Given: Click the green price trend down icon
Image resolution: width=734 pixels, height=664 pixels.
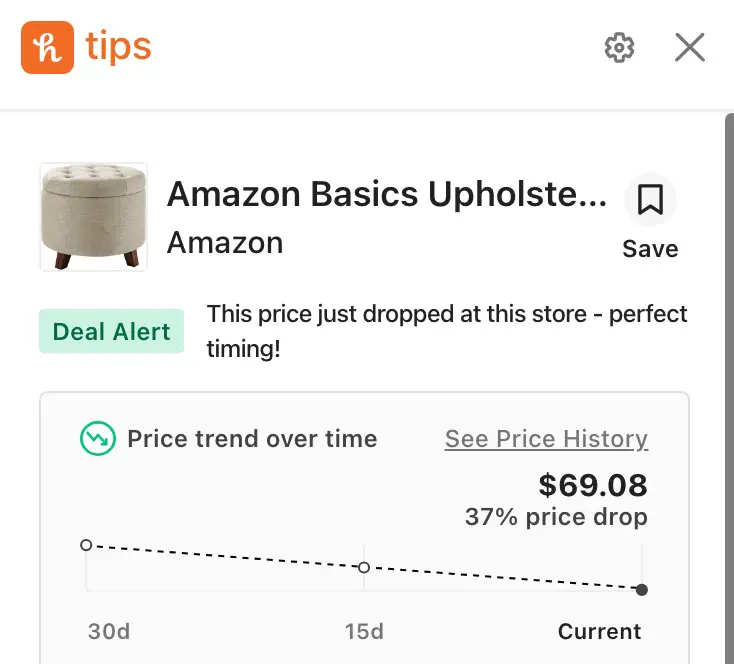Looking at the screenshot, I should (x=97, y=438).
